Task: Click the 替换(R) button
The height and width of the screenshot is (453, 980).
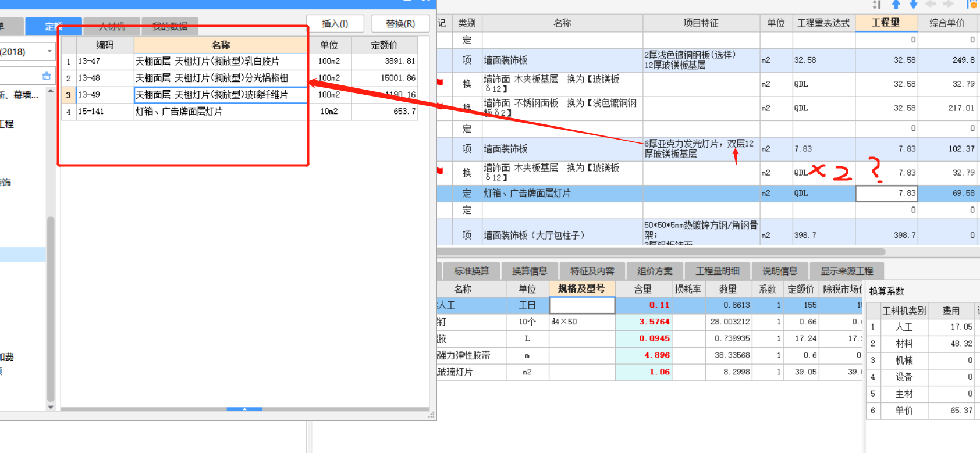Action: tap(400, 24)
